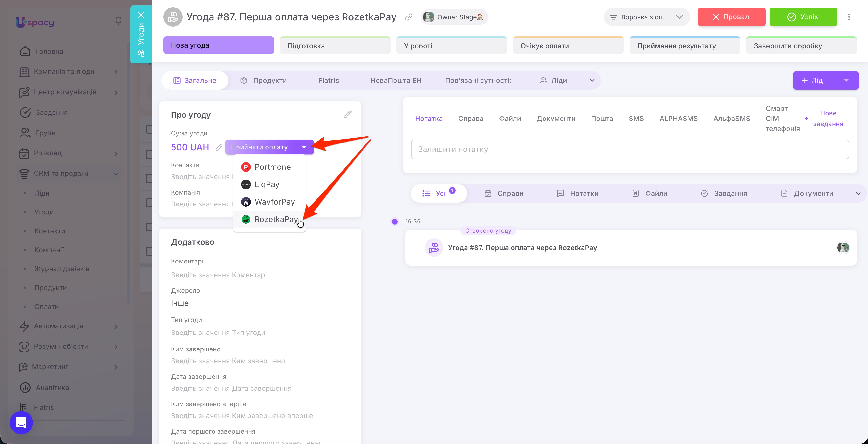Image resolution: width=868 pixels, height=444 pixels.
Task: Open SMS tab
Action: 636,119
